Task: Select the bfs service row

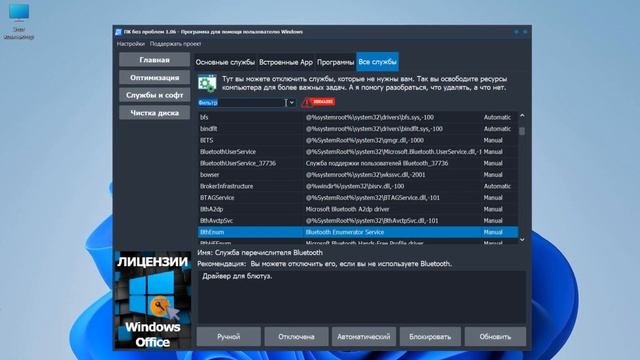Action: pos(358,117)
